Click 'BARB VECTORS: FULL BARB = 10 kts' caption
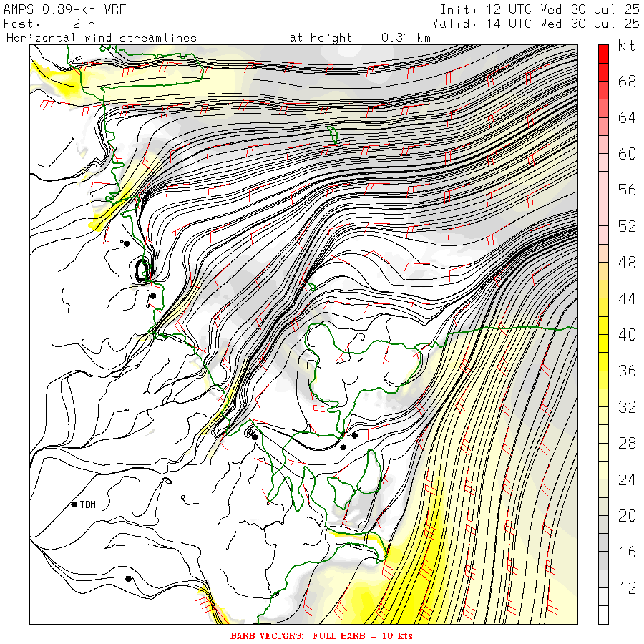The image size is (644, 644). tap(321, 636)
